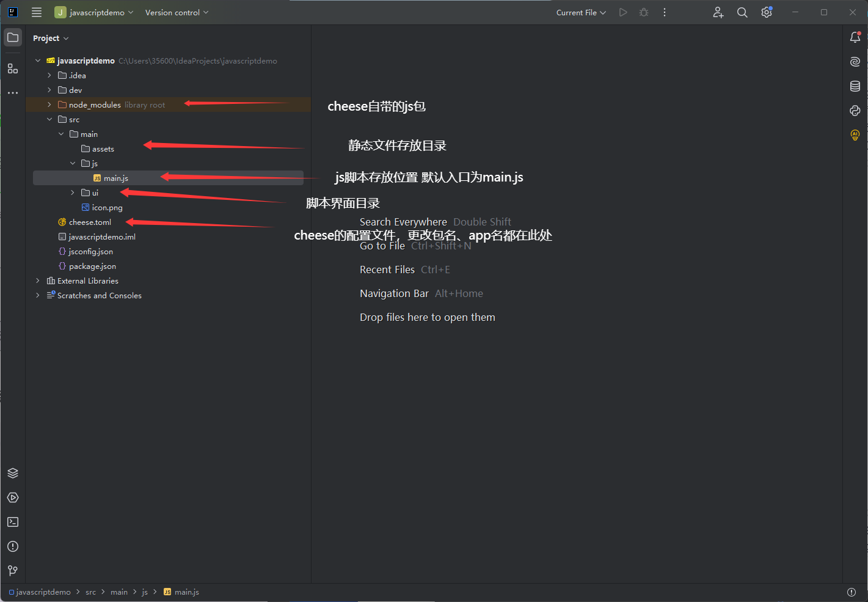This screenshot has height=602, width=868.
Task: Open the Structure tool window icon
Action: (13, 68)
